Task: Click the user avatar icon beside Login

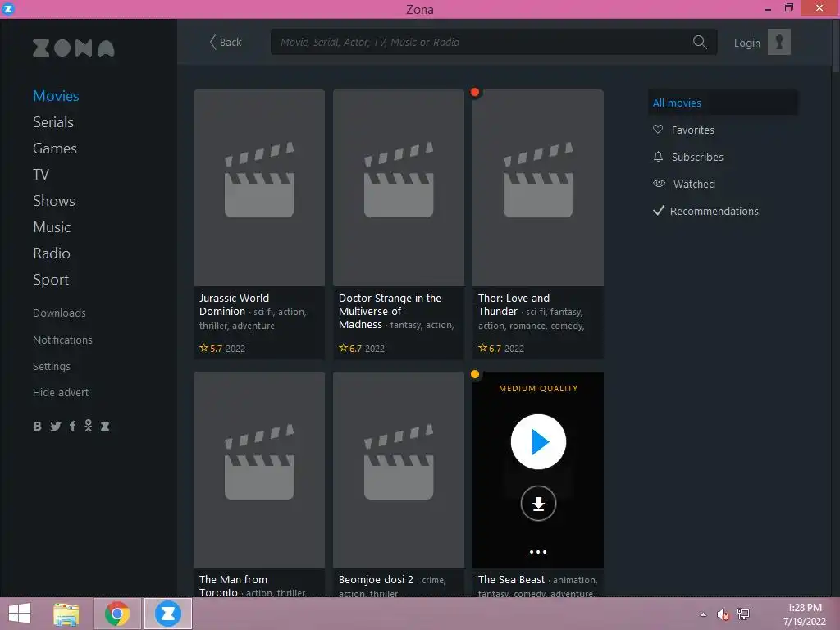Action: [779, 42]
